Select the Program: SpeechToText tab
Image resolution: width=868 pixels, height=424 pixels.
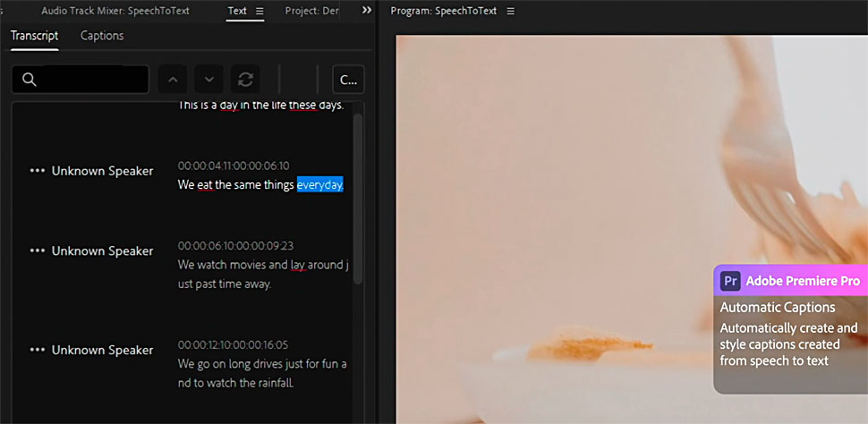tap(444, 11)
